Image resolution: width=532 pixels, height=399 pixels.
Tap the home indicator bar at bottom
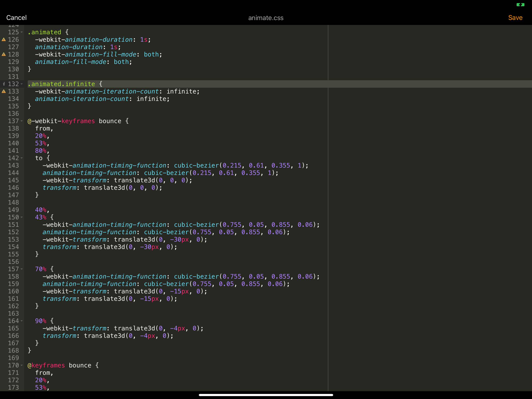[x=266, y=395]
